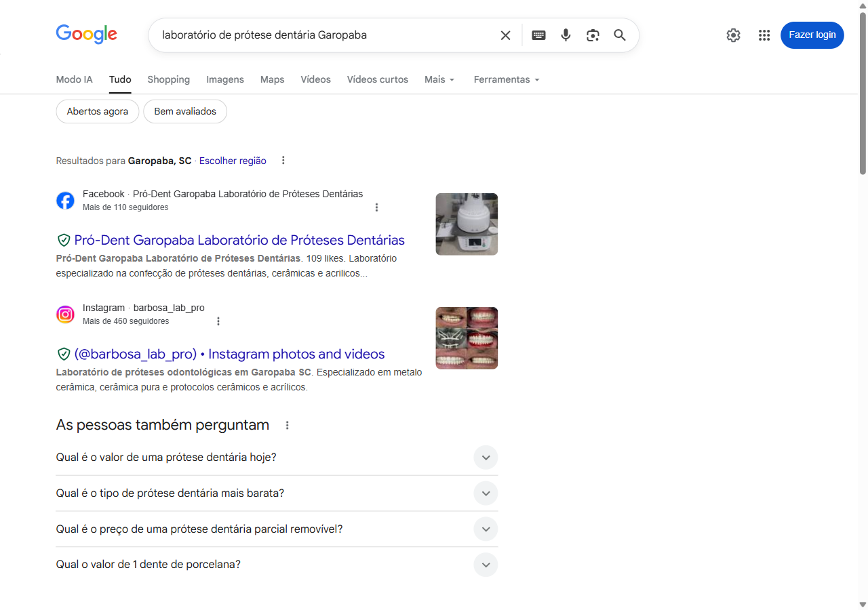Open (@barbosa_lab_pro) Instagram photos and videos link
Image resolution: width=868 pixels, height=610 pixels.
229,354
